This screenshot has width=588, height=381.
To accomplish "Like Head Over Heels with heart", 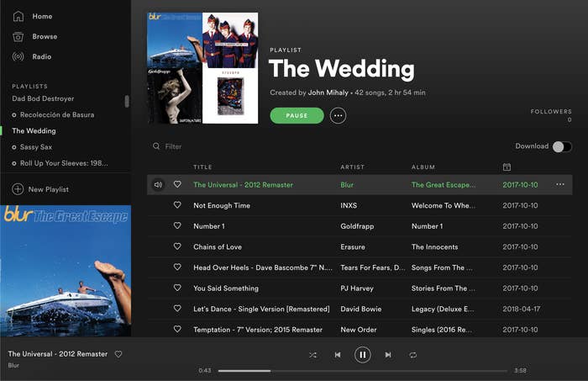I will [177, 267].
